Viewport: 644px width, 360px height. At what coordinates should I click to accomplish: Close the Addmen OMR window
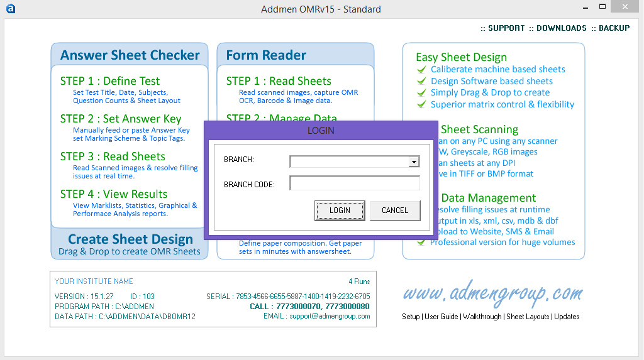pyautogui.click(x=625, y=6)
